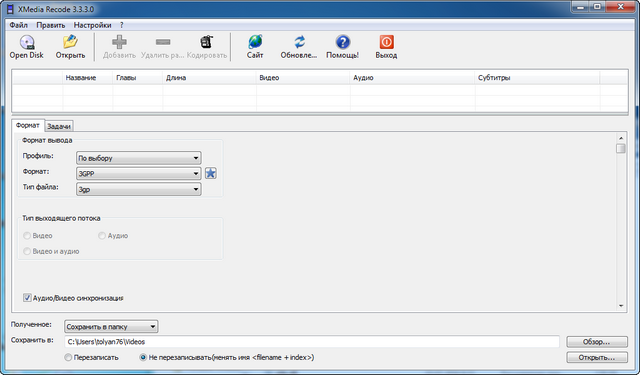This screenshot has width=640, height=375.
Task: Select the Не перезаписывать radio button
Action: [x=143, y=357]
